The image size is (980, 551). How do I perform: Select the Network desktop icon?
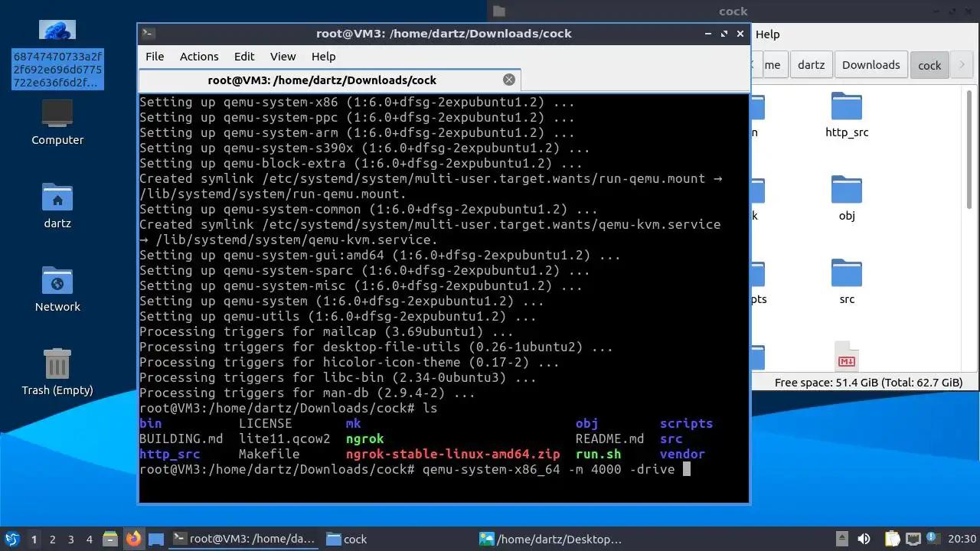tap(57, 289)
